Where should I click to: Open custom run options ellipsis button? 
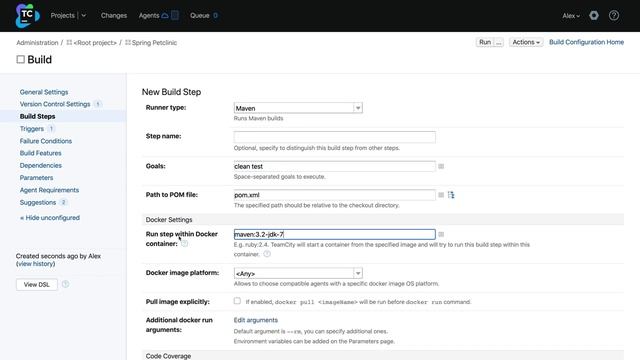click(x=498, y=42)
